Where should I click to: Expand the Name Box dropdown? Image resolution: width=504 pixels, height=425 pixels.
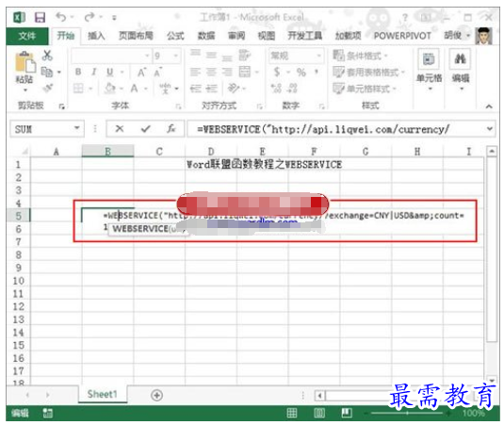(x=77, y=128)
